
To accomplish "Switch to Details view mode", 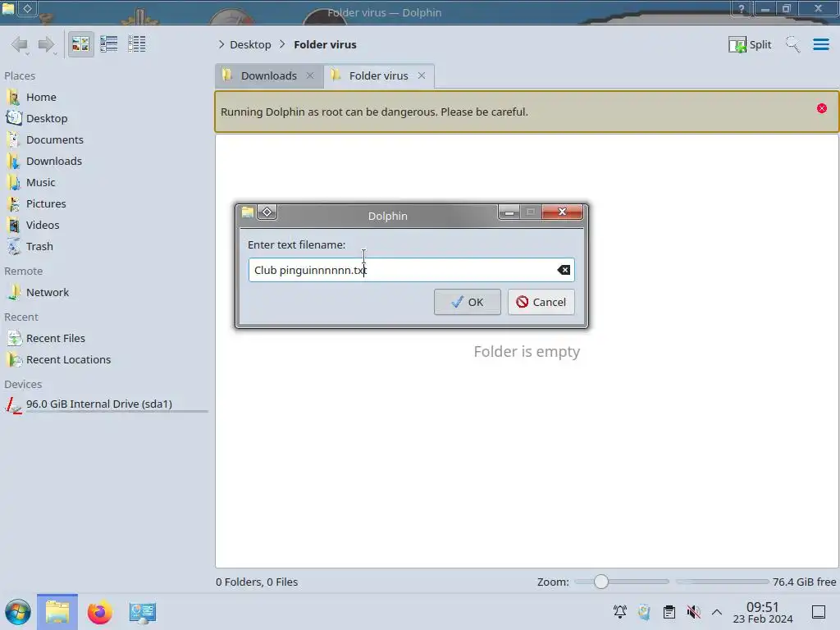I will [137, 44].
